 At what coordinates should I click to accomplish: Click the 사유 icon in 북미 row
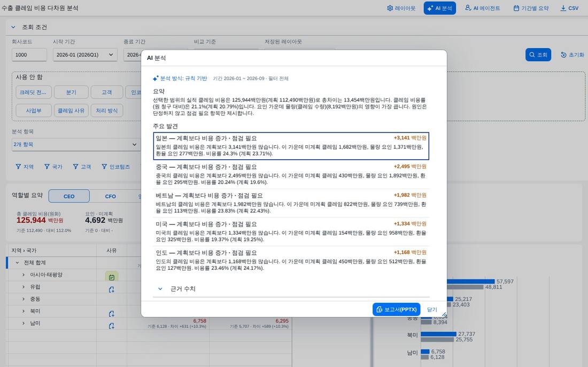pyautogui.click(x=111, y=314)
